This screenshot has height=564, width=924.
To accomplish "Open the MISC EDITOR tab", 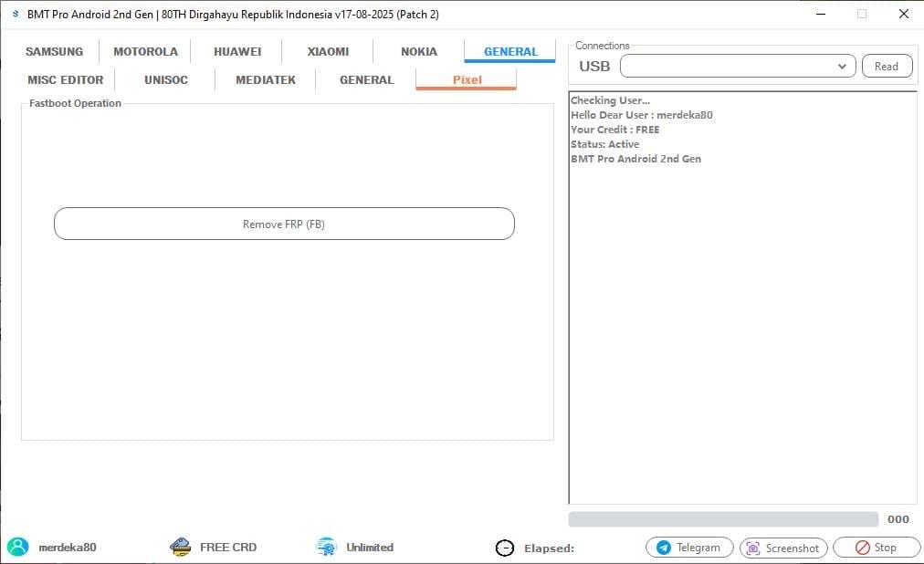I will coord(65,79).
